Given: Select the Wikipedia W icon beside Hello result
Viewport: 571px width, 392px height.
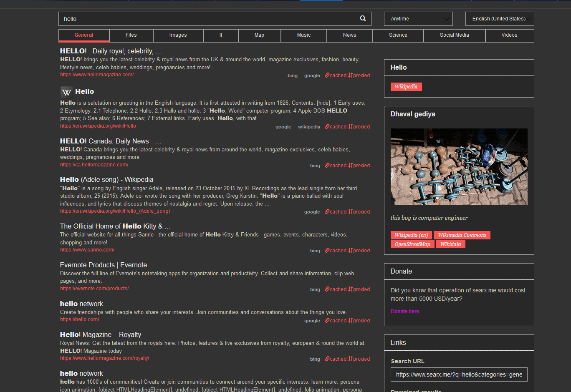Looking at the screenshot, I should point(66,92).
